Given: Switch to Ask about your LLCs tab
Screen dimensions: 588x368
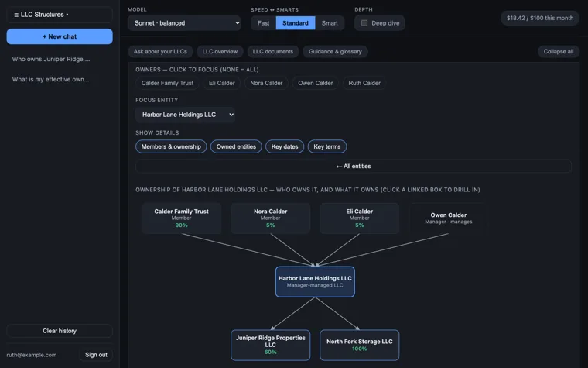Looking at the screenshot, I should [x=160, y=51].
